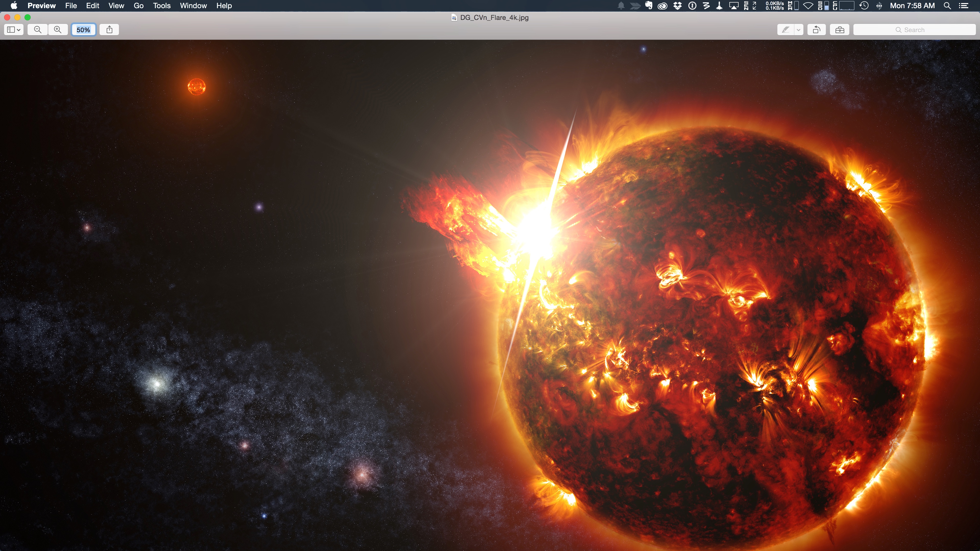Open the Share button in toolbar

pyautogui.click(x=109, y=30)
